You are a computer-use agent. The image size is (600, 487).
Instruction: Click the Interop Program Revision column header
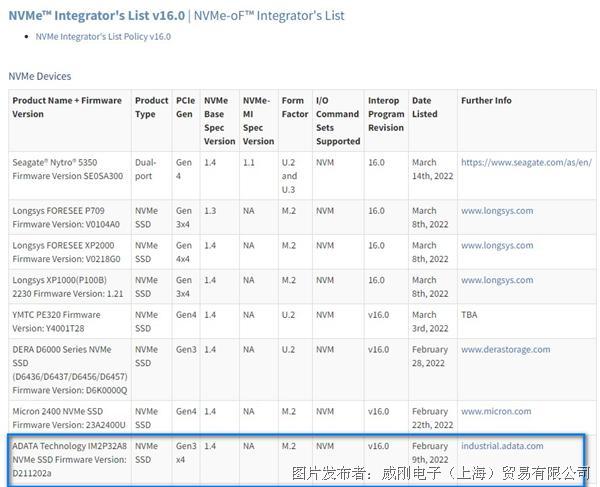[386, 121]
